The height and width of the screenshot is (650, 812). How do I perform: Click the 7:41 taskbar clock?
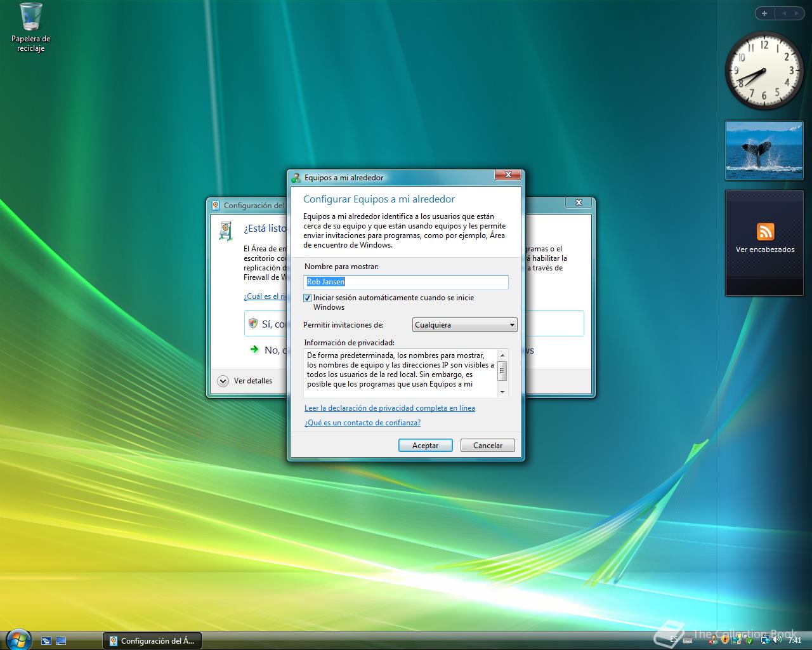point(795,640)
